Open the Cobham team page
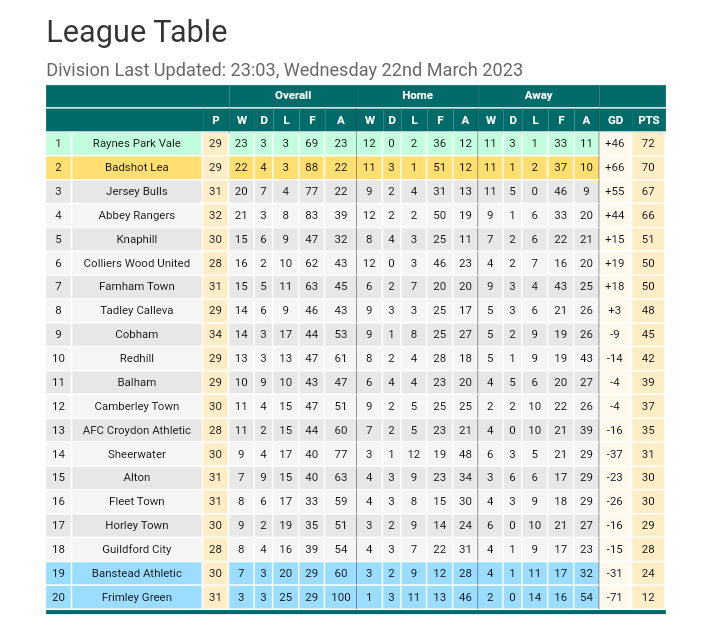 pos(137,334)
